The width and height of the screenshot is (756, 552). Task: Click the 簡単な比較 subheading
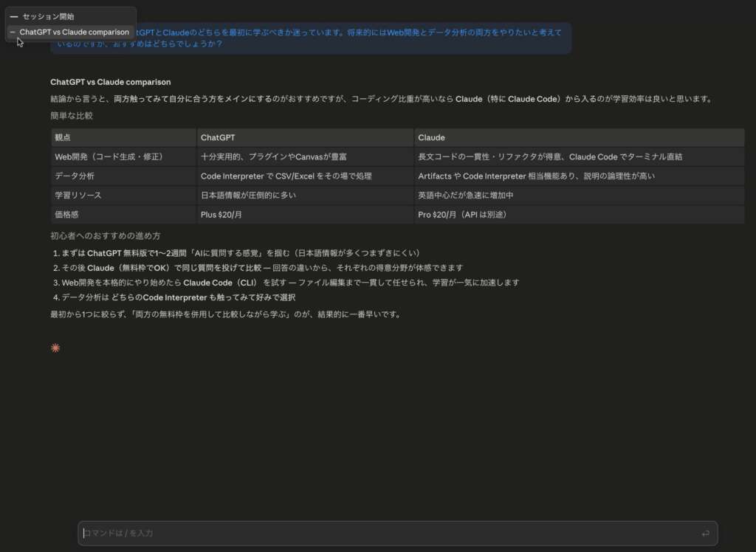click(x=72, y=116)
